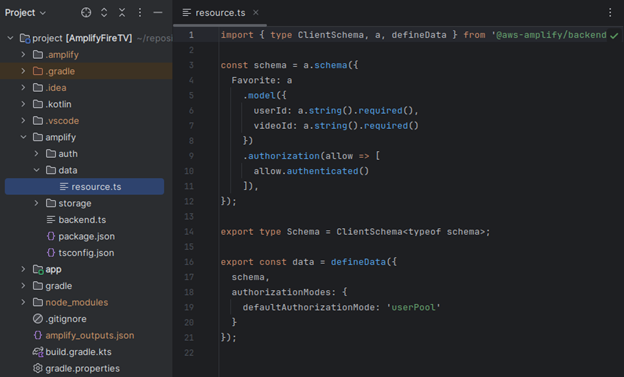The image size is (624, 377).
Task: Click the app module folder icon
Action: click(x=38, y=270)
